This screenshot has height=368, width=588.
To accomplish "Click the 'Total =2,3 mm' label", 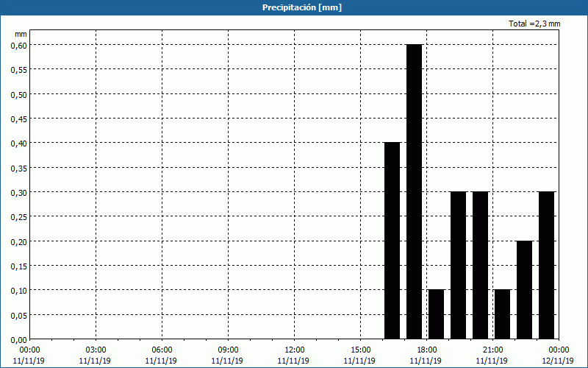I will tap(534, 24).
